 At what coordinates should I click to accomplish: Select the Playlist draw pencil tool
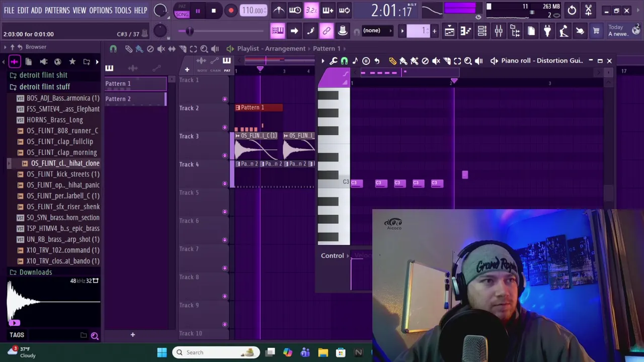point(129,49)
